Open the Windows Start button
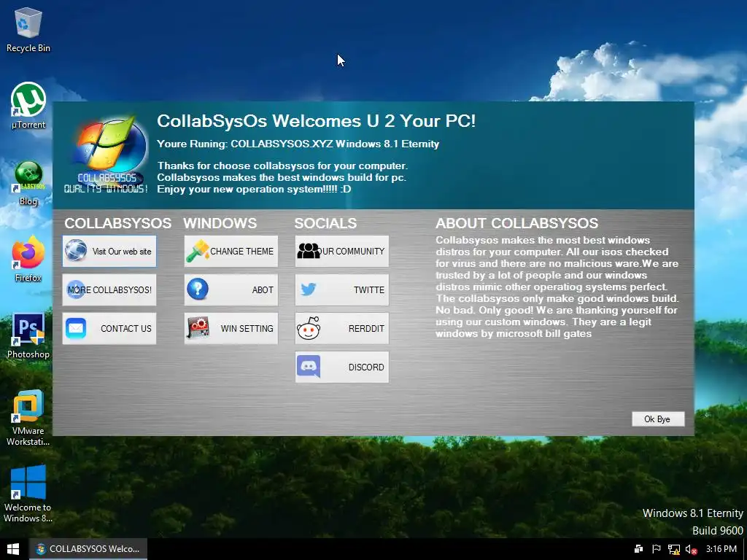The width and height of the screenshot is (747, 560). 13,549
